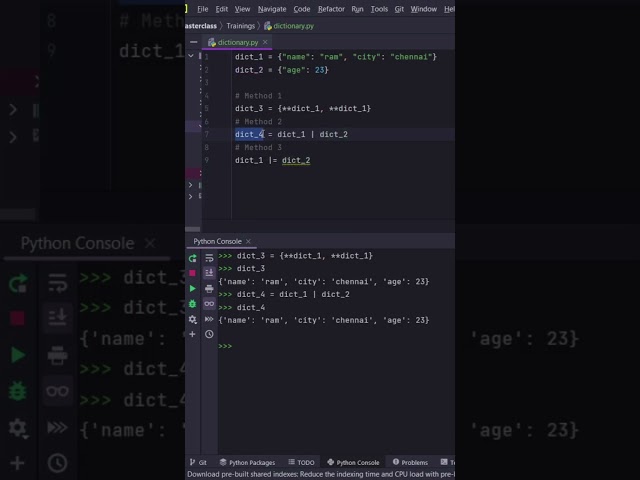Toggle soft-wrap in the console
Screen dimensions: 640x480
209,258
